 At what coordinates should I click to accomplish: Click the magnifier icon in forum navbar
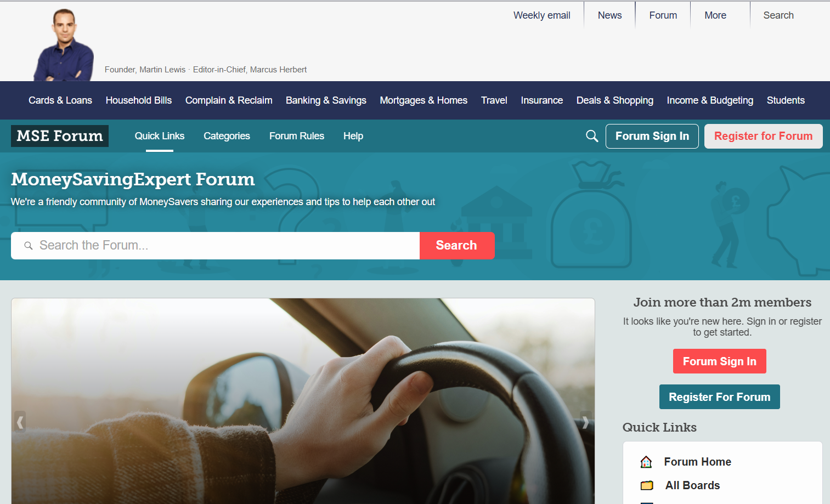592,136
